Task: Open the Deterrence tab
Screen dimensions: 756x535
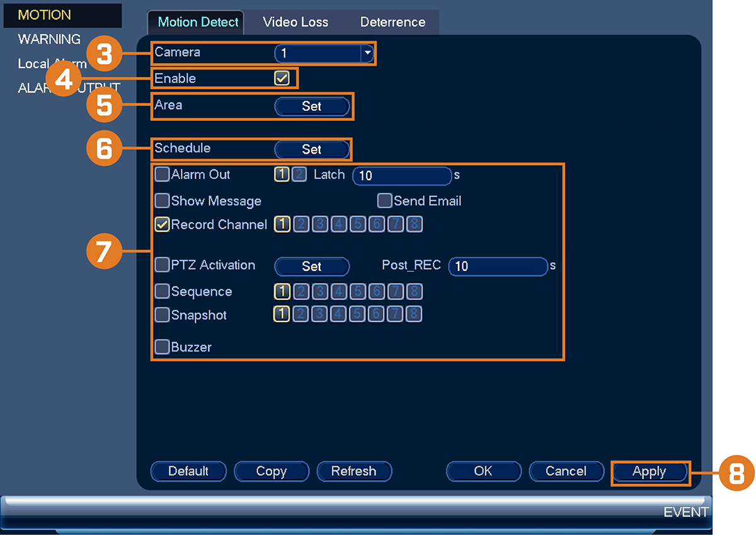Action: [392, 22]
